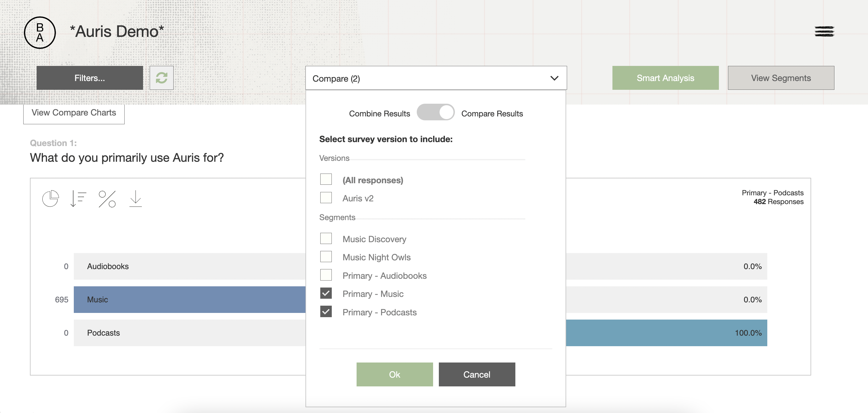Click the Ok button
This screenshot has height=413, width=868.
click(x=395, y=374)
